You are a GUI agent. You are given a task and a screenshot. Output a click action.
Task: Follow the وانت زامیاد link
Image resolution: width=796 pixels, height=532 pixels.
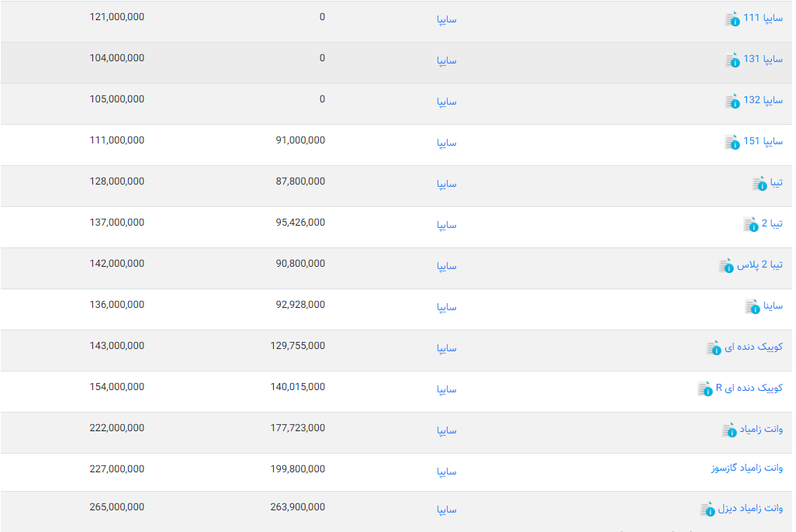761,429
